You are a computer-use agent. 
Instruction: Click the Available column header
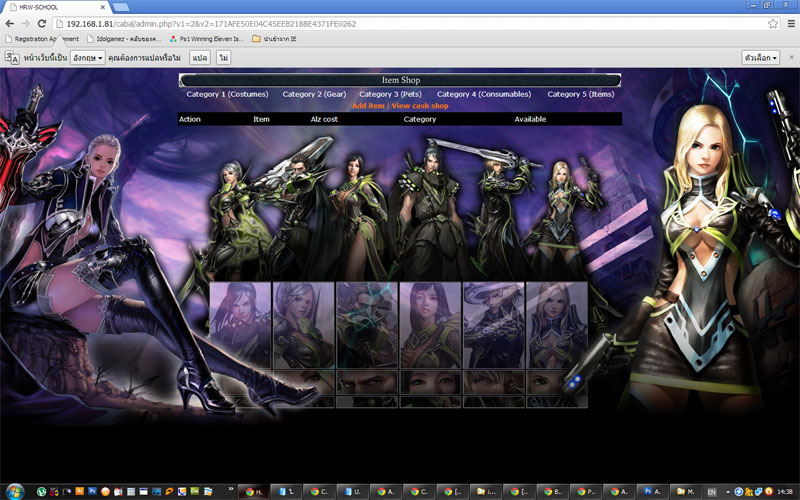(x=530, y=119)
